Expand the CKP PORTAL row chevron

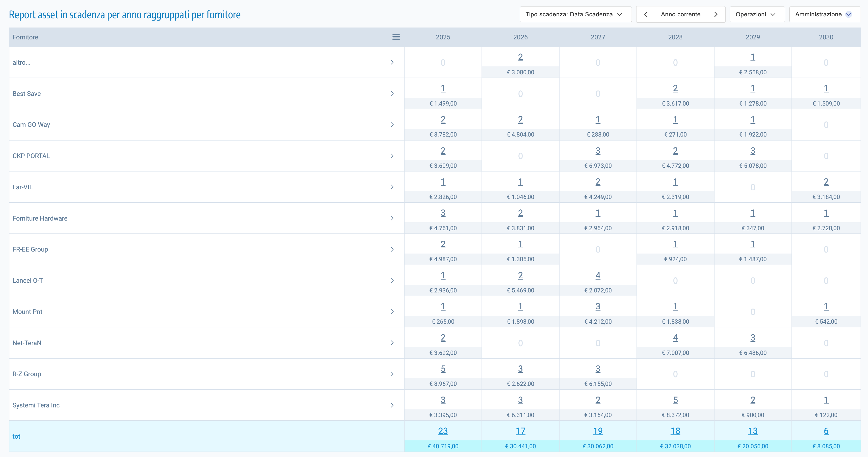point(392,156)
